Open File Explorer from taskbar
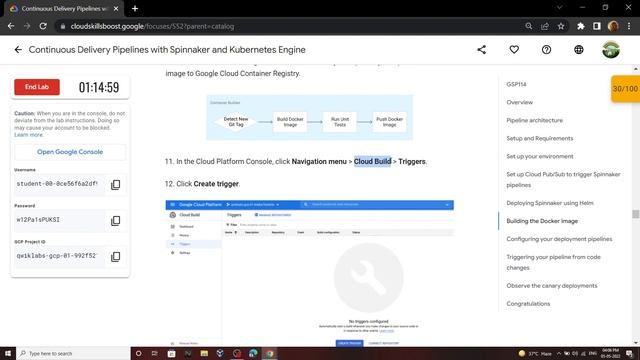 tap(204, 353)
